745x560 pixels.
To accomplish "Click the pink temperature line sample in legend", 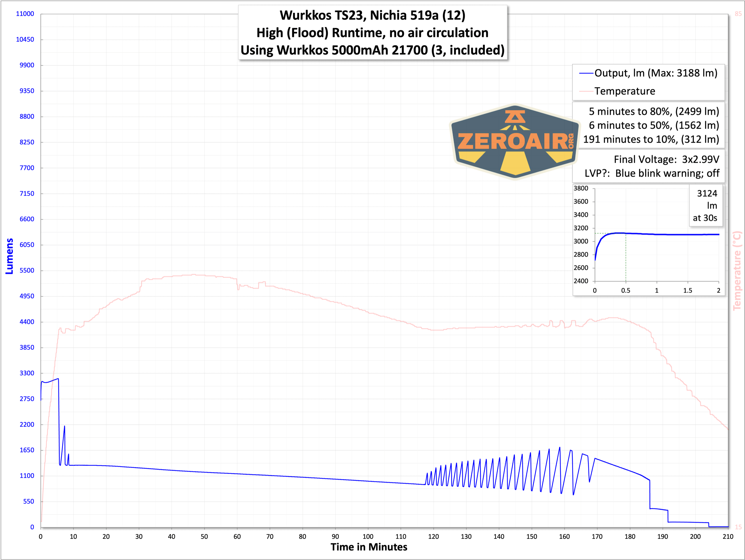I will coord(586,91).
